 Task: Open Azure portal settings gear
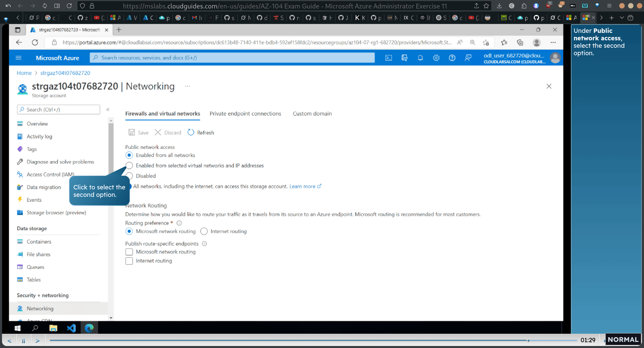point(436,58)
